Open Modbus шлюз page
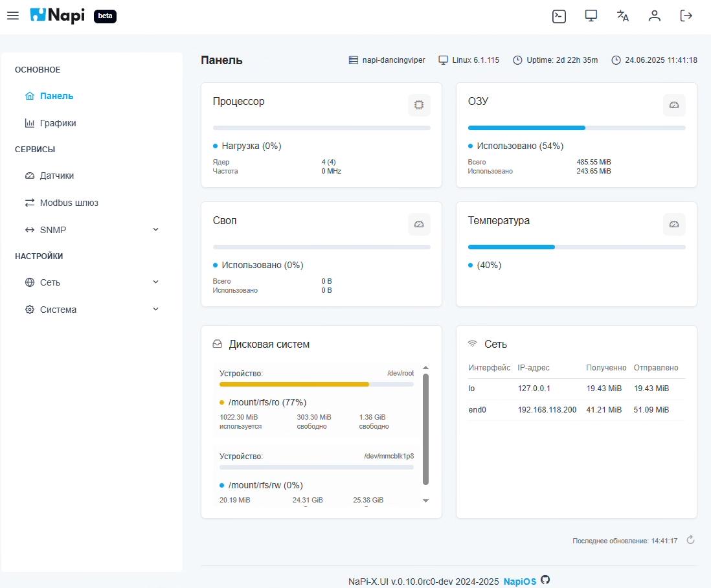This screenshot has height=588, width=711. [69, 203]
